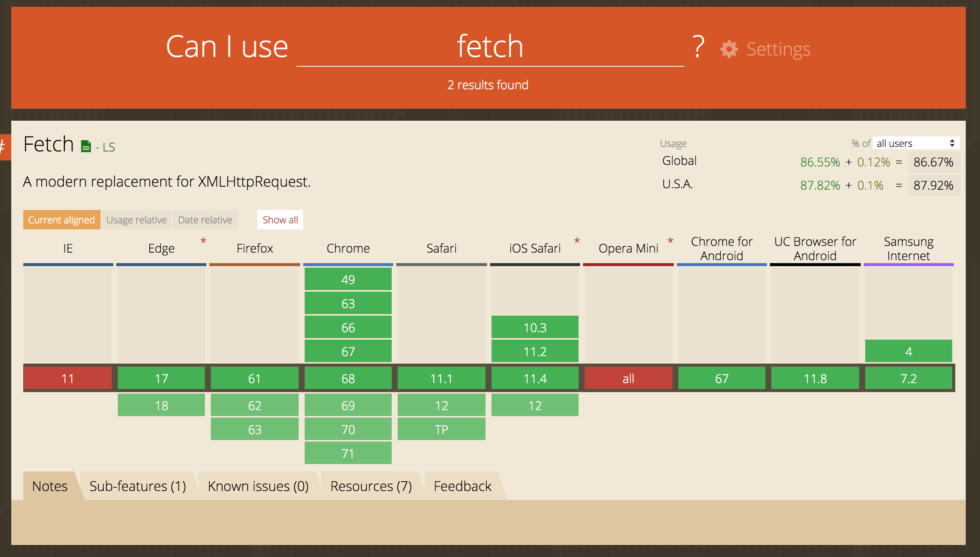Click the LS spec status link

pyautogui.click(x=108, y=147)
